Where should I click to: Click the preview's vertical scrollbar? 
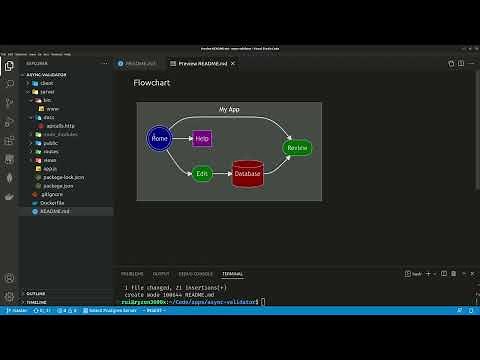click(x=477, y=130)
